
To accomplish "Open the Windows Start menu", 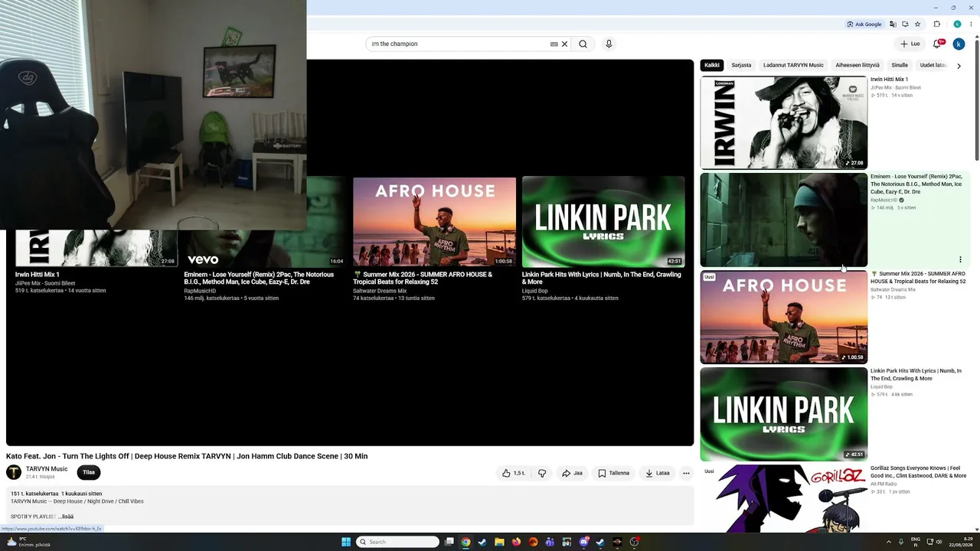I will pos(346,542).
